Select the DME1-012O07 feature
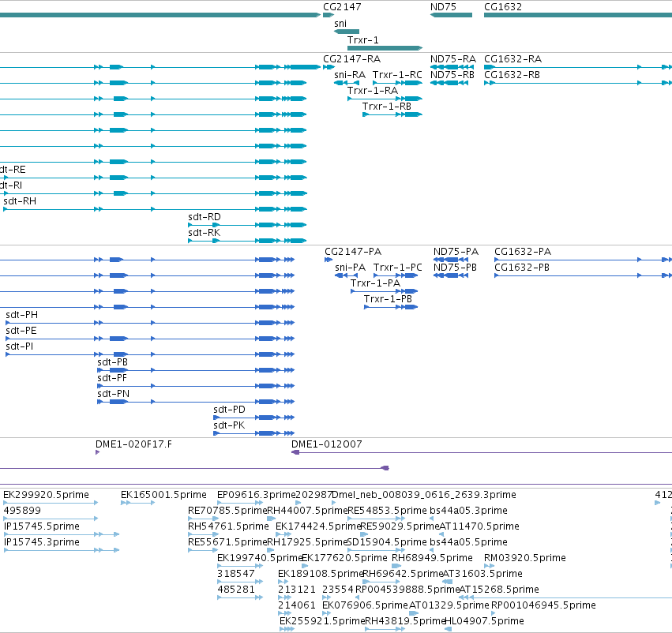The image size is (672, 633). 482,452
